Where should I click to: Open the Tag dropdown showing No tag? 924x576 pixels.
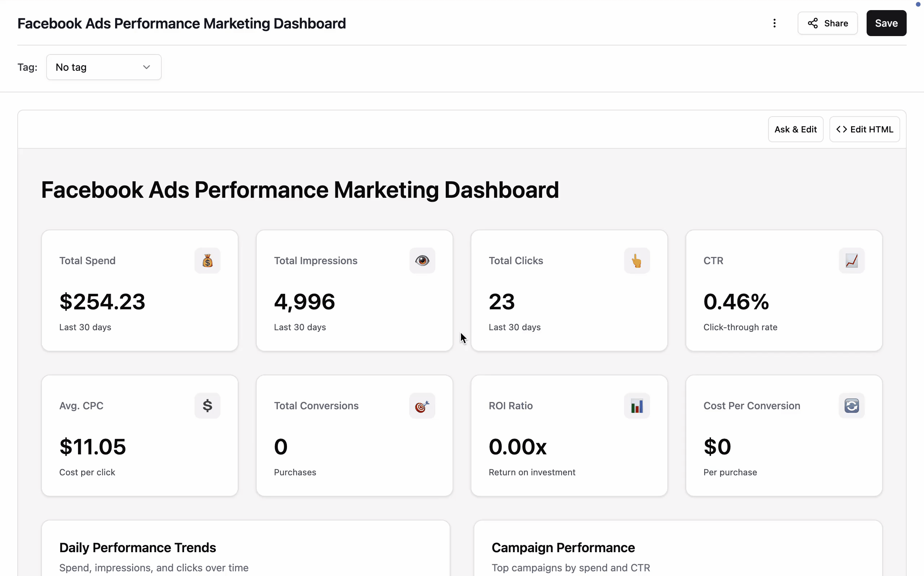click(104, 67)
